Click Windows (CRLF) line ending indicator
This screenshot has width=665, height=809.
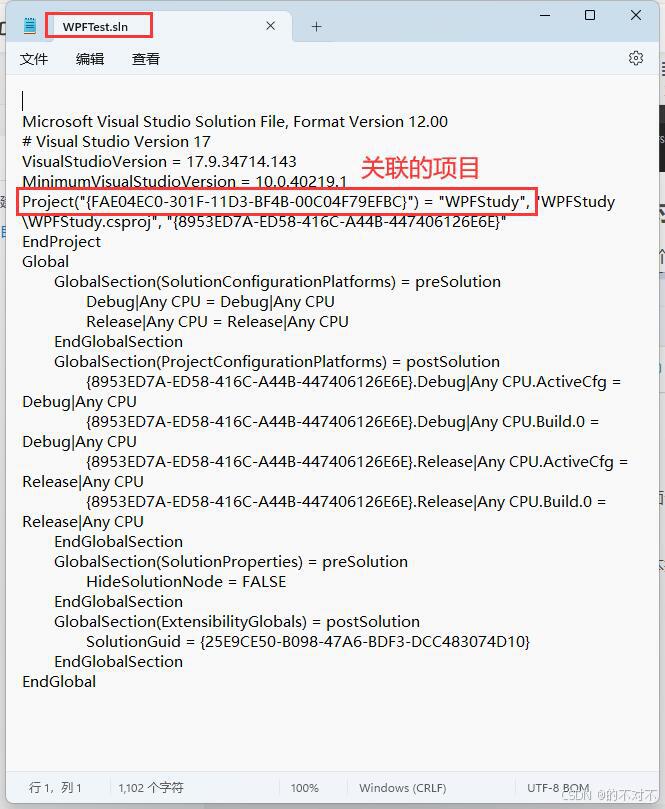point(402,788)
